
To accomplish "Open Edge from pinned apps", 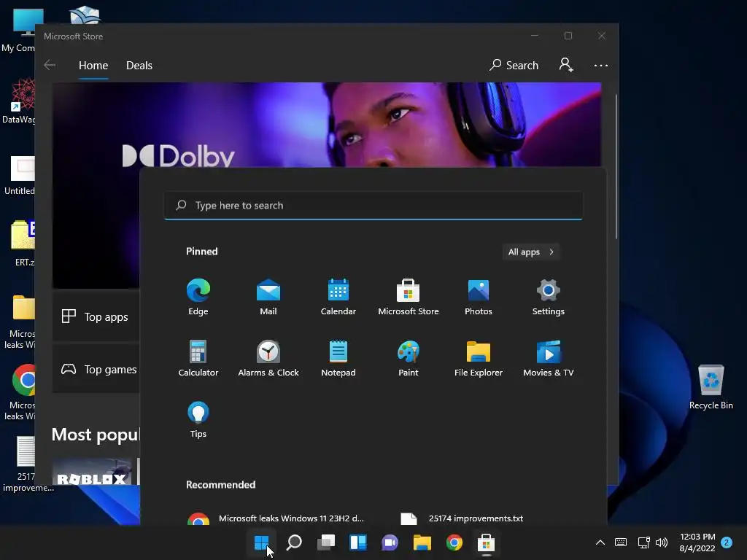I will [x=198, y=297].
